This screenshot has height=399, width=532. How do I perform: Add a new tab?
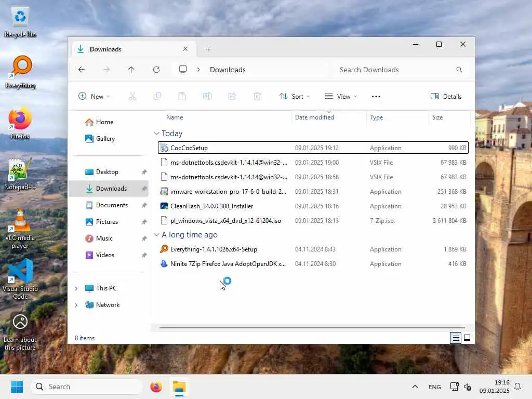click(208, 49)
